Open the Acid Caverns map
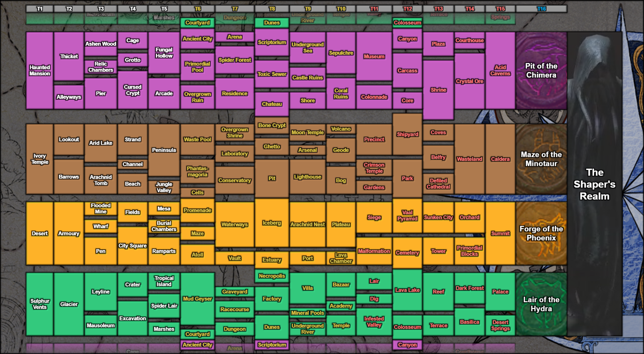The image size is (644, 354). [x=500, y=70]
